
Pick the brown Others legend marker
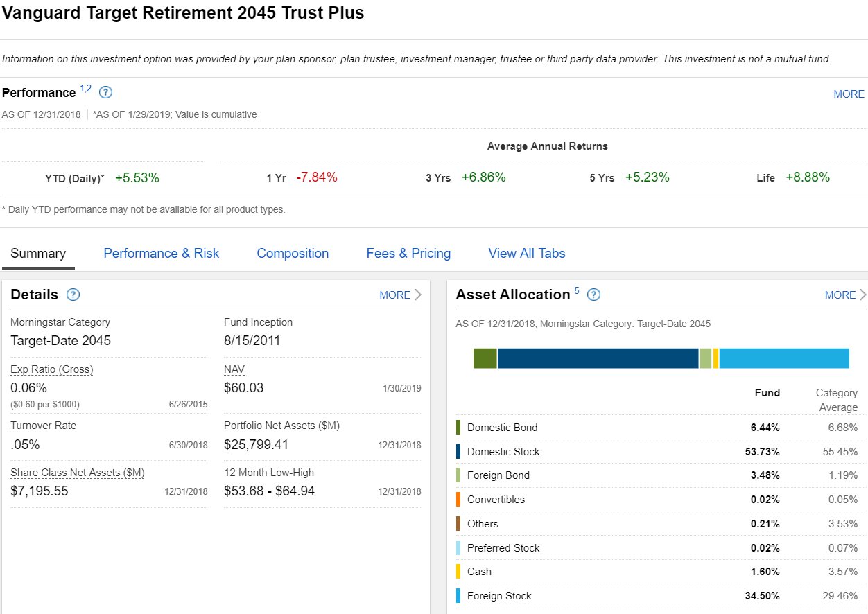[458, 524]
